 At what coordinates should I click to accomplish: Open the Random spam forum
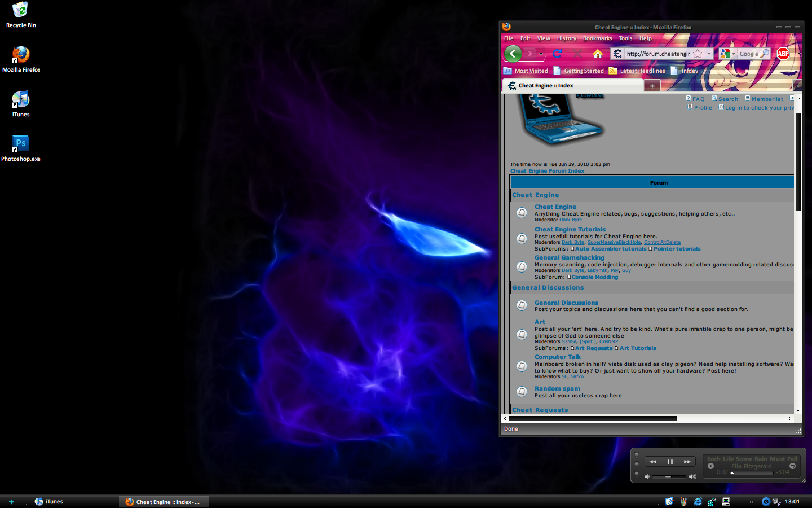[x=557, y=388]
